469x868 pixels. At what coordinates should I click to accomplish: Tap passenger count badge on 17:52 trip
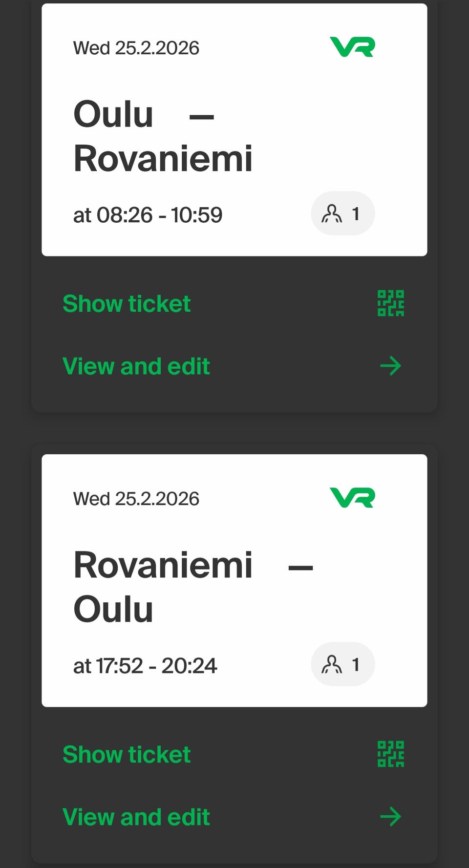[x=342, y=664]
